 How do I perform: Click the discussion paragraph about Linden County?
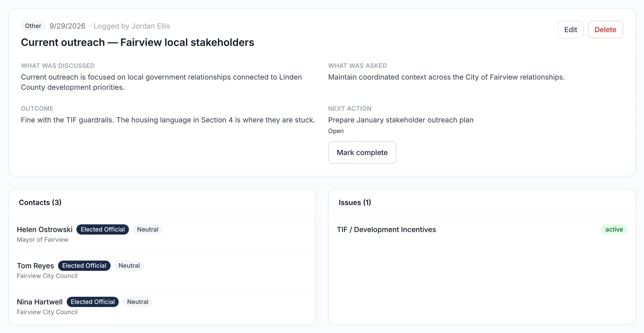161,82
